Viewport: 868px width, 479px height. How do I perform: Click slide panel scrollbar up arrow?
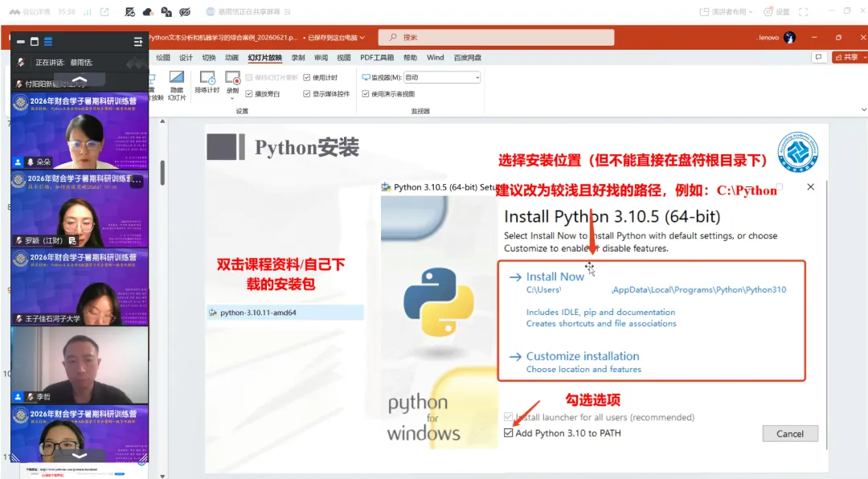162,121
